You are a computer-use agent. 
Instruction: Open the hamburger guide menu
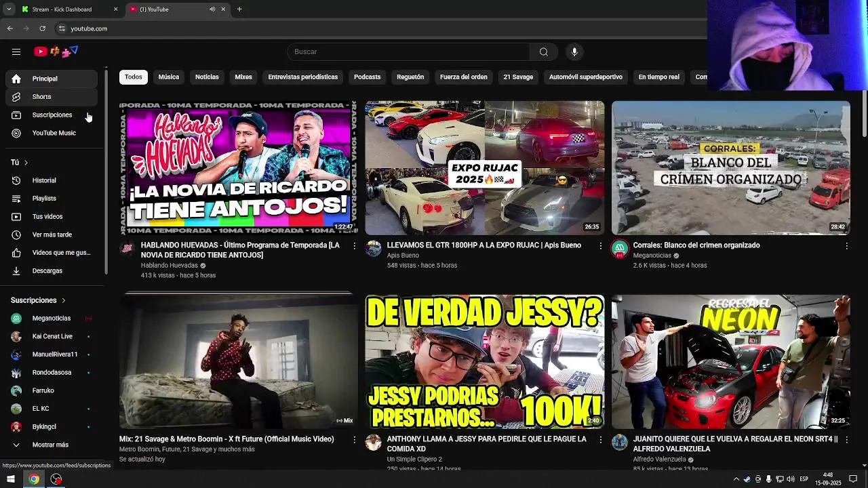coord(16,52)
